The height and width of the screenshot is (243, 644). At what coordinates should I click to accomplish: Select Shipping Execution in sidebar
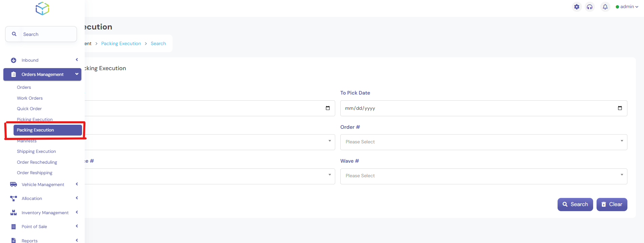point(36,151)
